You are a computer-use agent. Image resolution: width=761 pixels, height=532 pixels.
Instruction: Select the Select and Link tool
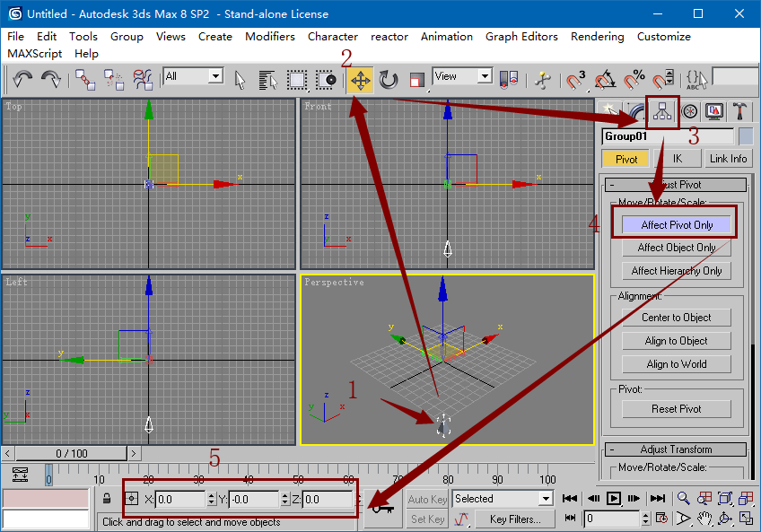pos(85,80)
